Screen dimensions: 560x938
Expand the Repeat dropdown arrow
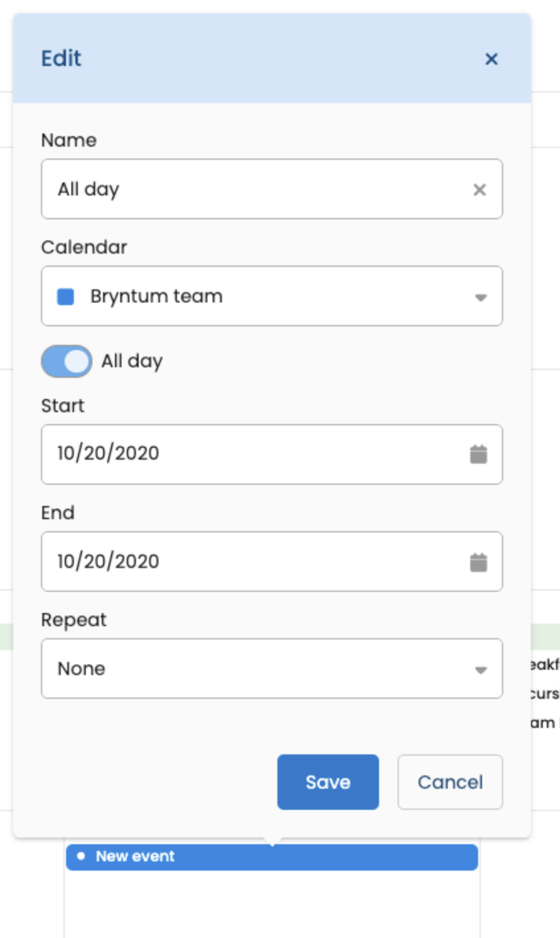480,670
